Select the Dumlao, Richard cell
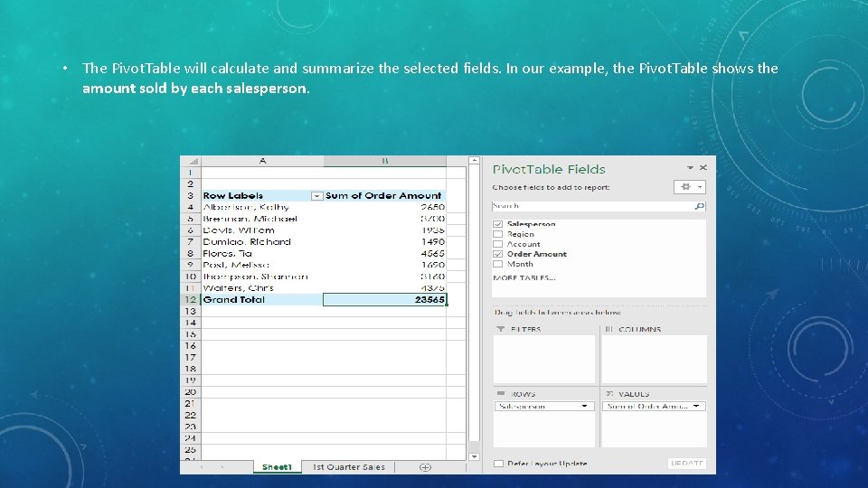The width and height of the screenshot is (868, 488). pos(262,242)
